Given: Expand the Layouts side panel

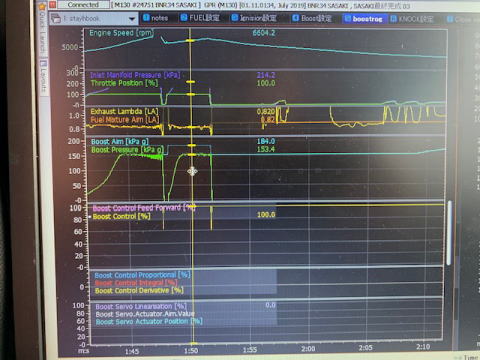Looking at the screenshot, I should 43,76.
